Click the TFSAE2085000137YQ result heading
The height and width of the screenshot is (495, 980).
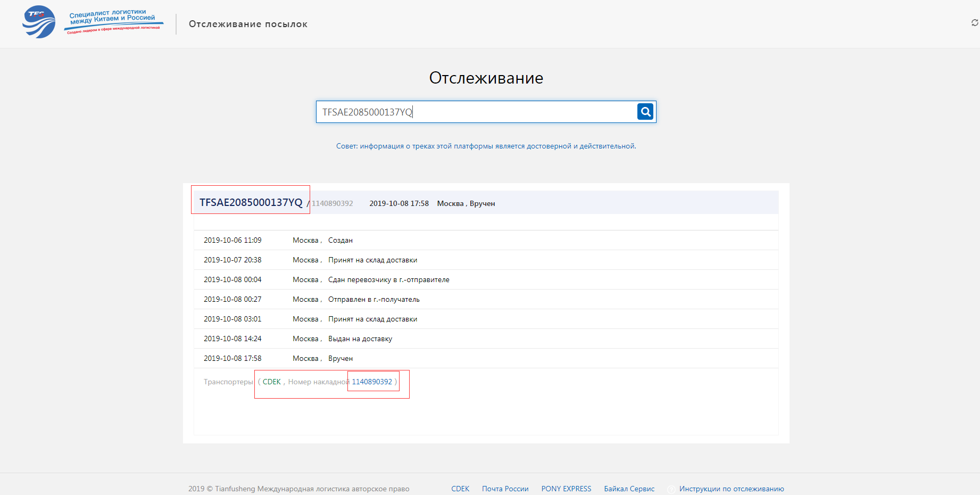coord(251,202)
